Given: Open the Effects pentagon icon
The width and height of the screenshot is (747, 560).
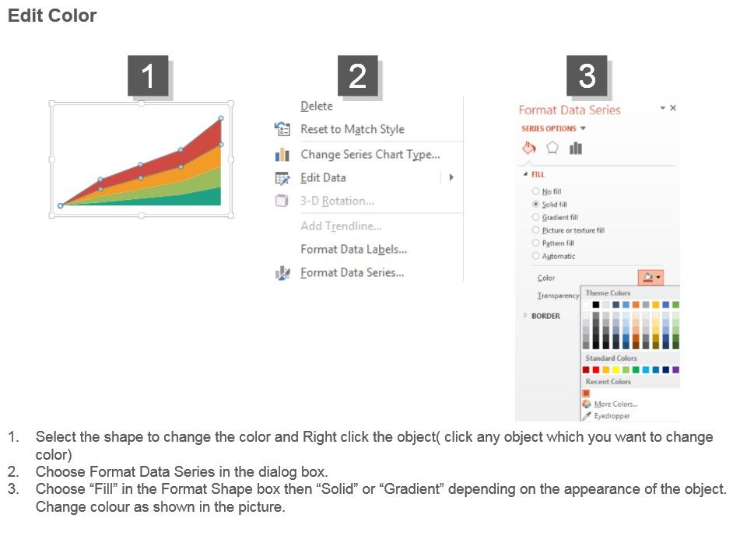Looking at the screenshot, I should click(x=552, y=148).
